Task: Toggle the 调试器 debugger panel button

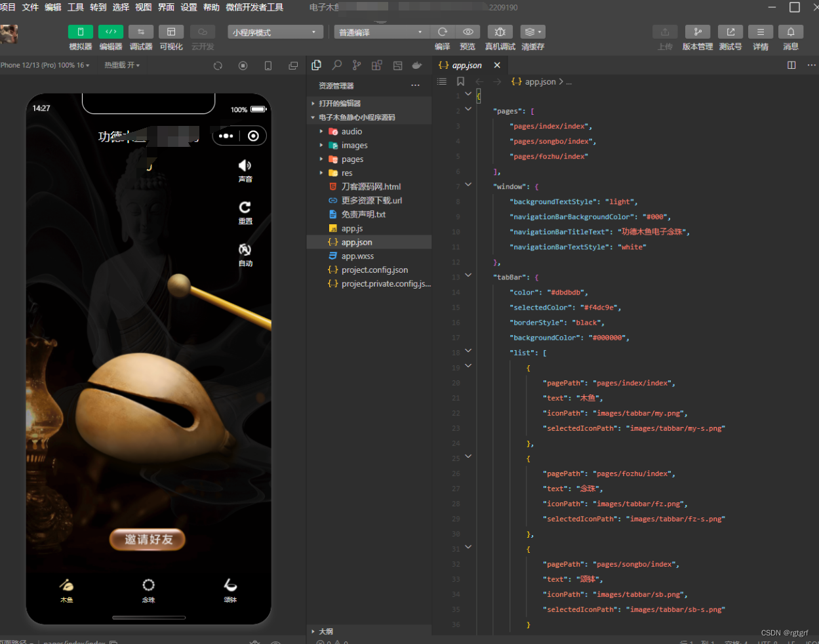Action: pyautogui.click(x=141, y=32)
